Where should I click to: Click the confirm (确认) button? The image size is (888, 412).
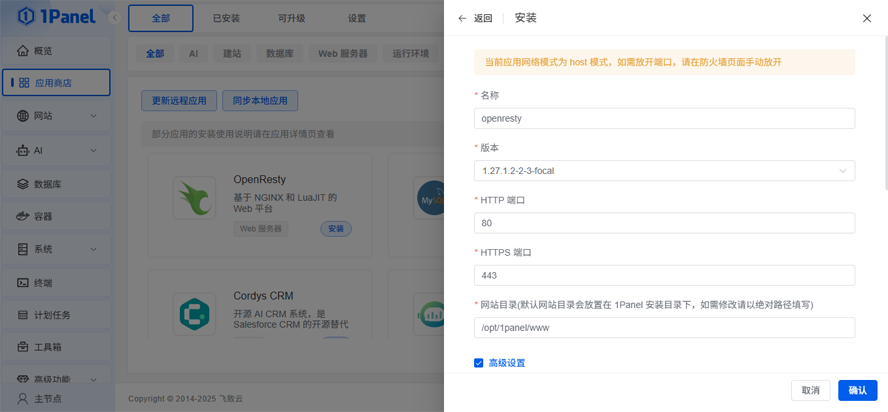pyautogui.click(x=857, y=390)
